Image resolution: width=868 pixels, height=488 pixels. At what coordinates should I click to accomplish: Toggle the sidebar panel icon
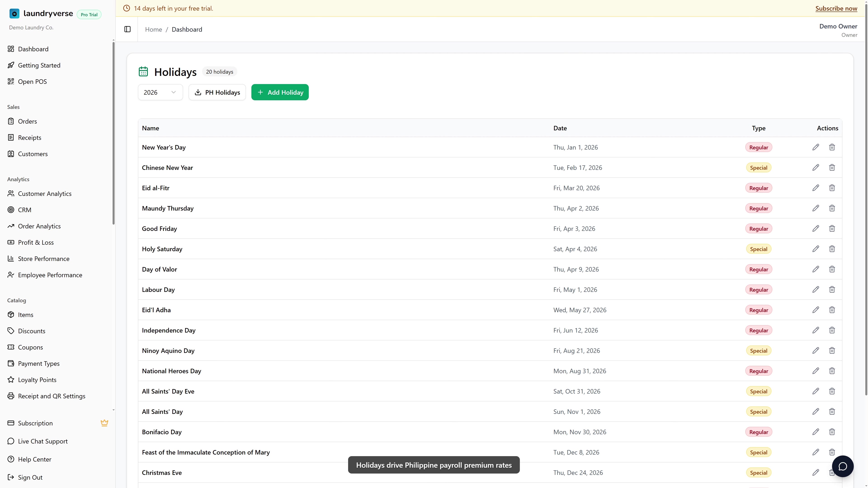coord(127,29)
